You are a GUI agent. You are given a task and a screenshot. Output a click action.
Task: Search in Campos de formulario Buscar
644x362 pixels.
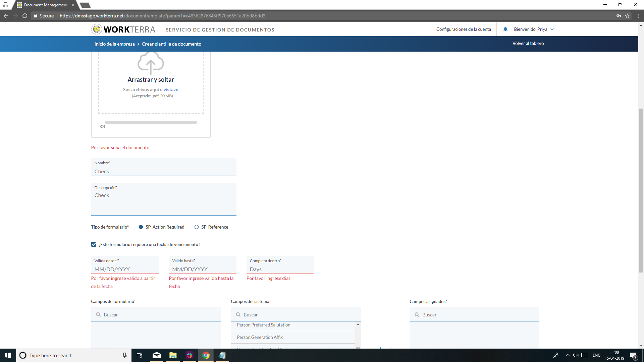click(x=156, y=315)
